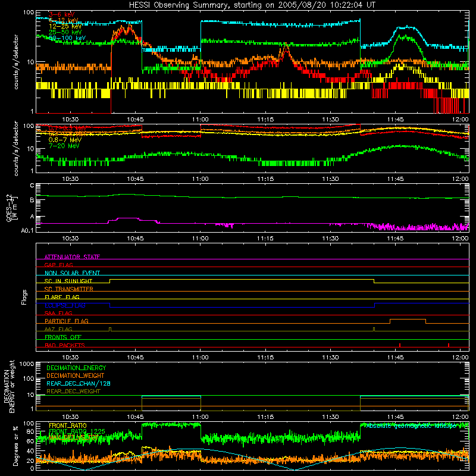Select the blue ECLIPSE_FLAG label

pos(65,305)
